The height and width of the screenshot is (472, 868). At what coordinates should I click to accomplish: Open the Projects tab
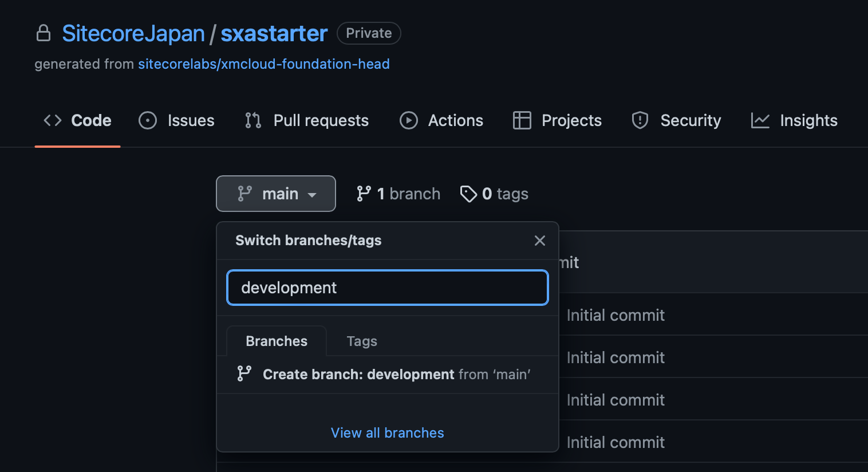[x=558, y=120]
